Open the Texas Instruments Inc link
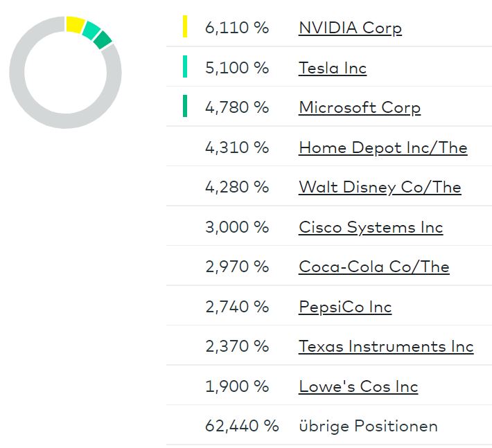The image size is (492, 448). click(x=386, y=346)
